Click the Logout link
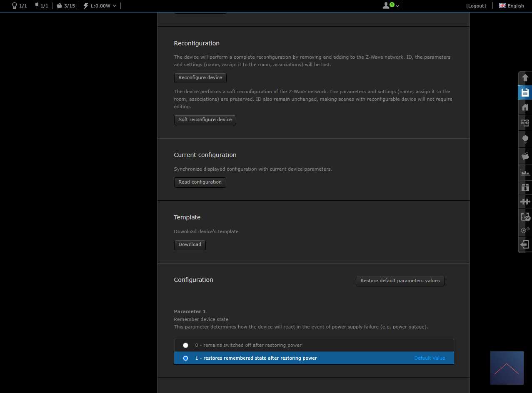Viewport: 532px width, 393px height. pyautogui.click(x=476, y=6)
